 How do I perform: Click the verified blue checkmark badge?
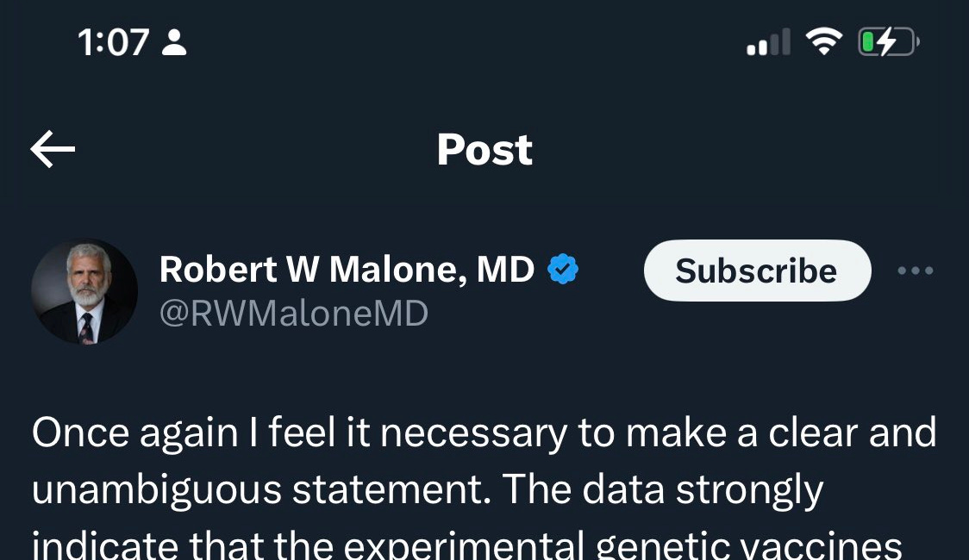[x=562, y=270]
